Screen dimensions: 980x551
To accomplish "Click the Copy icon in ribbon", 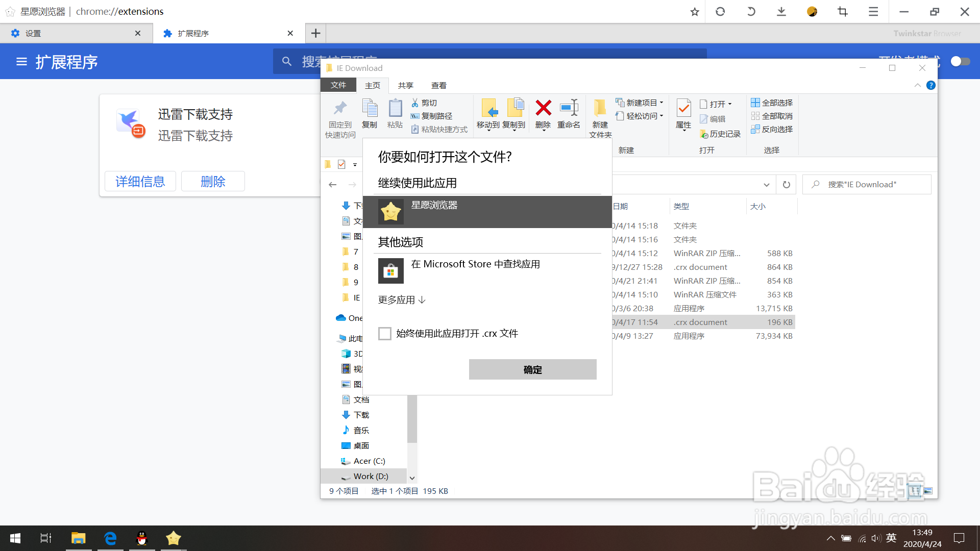I will click(x=370, y=108).
